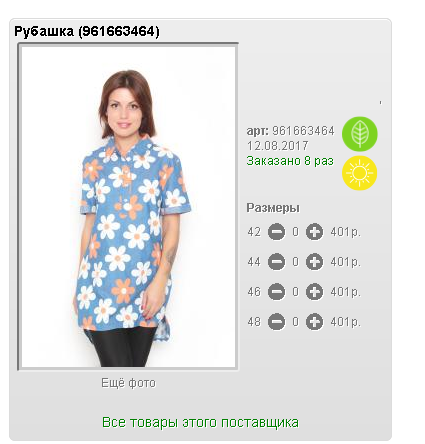Click plus icon for size 44
The image size is (425, 444).
[x=314, y=262]
